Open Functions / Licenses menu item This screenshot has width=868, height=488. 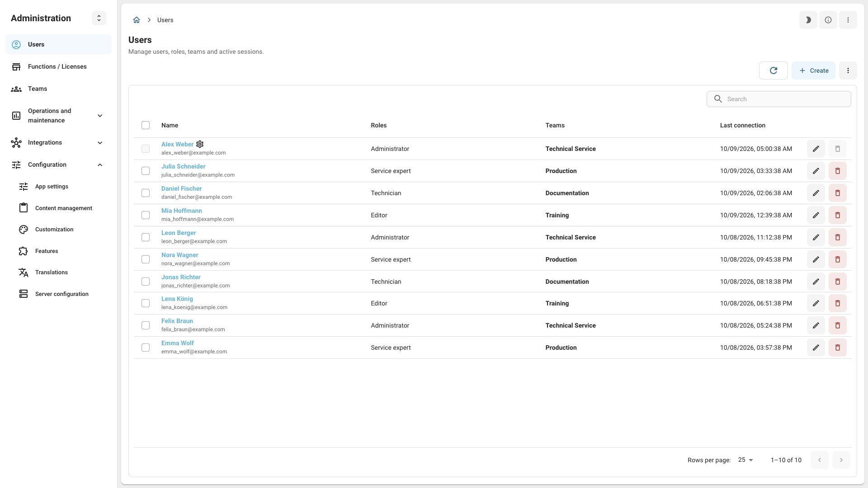58,67
